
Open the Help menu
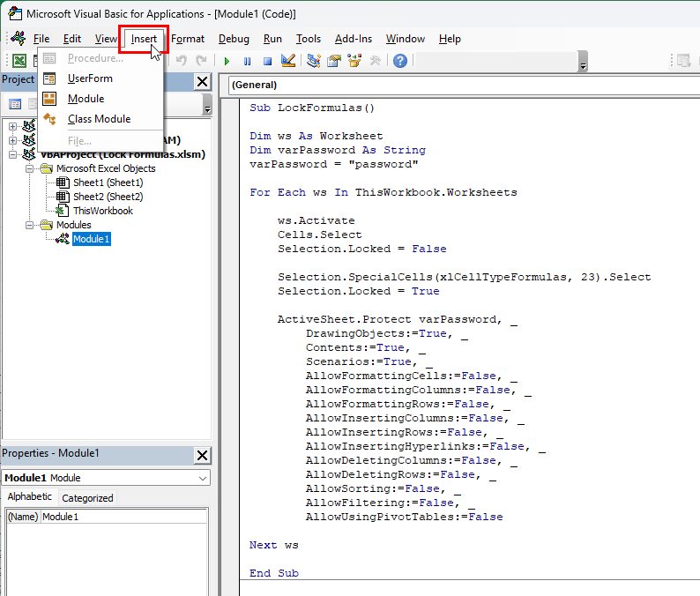(x=450, y=39)
